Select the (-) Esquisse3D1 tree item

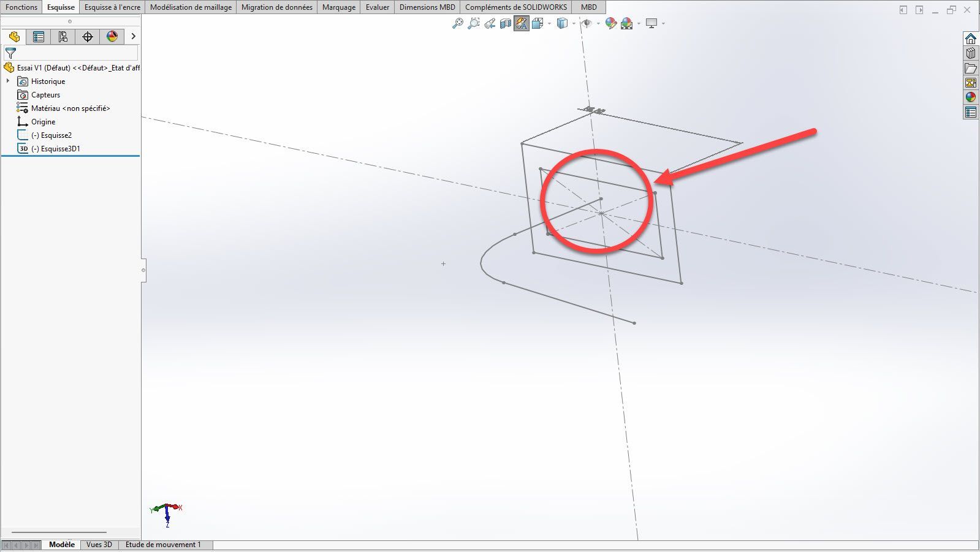(56, 149)
